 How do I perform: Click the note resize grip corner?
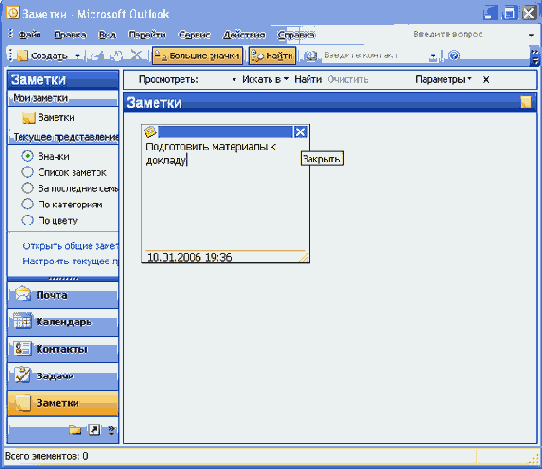[x=304, y=257]
